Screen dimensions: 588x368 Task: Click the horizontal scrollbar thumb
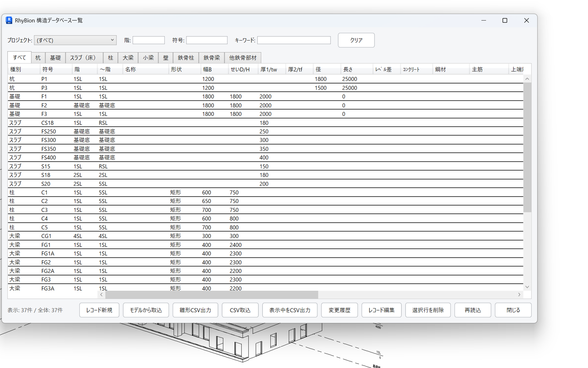pyautogui.click(x=212, y=295)
